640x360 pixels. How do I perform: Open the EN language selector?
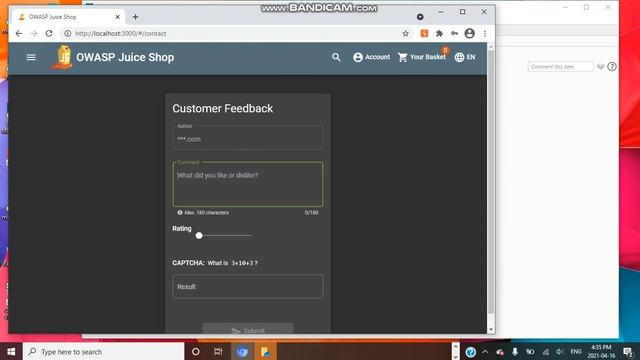465,57
